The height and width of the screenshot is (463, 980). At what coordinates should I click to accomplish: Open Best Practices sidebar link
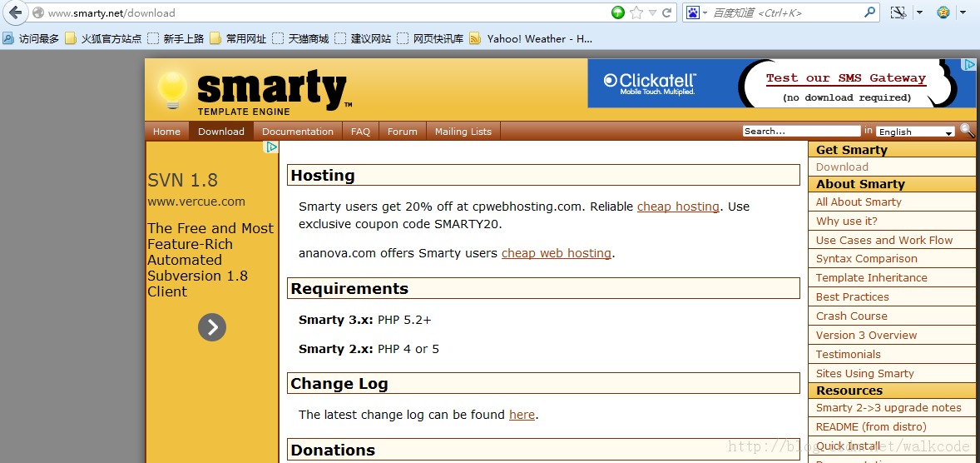(853, 297)
